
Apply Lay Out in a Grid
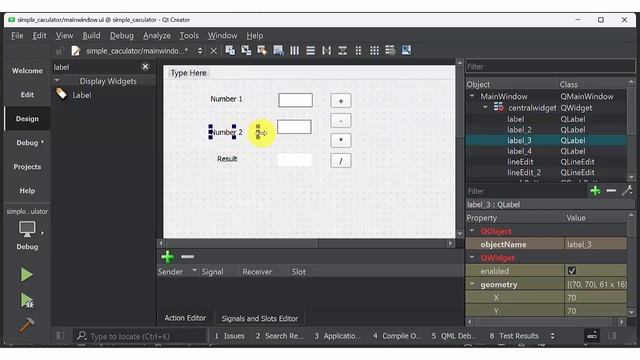374,50
